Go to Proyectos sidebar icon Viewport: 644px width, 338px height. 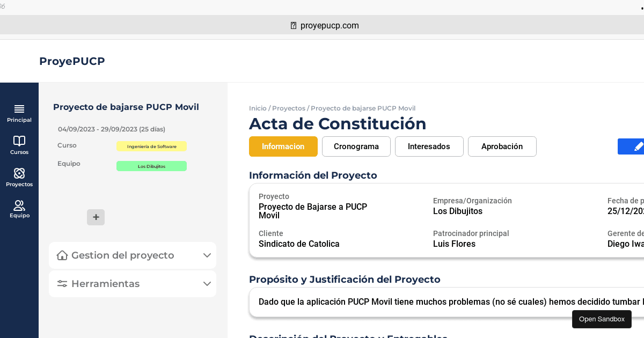click(x=19, y=173)
